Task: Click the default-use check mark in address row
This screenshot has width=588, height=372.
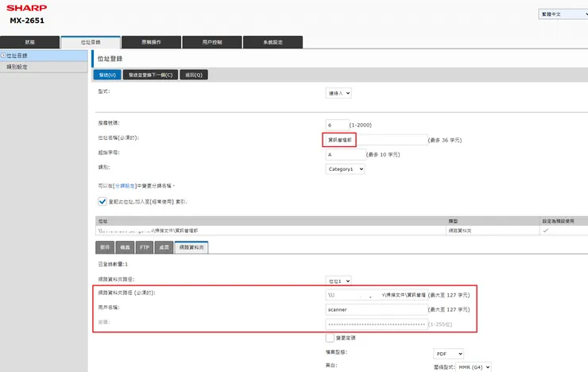Action: click(546, 231)
